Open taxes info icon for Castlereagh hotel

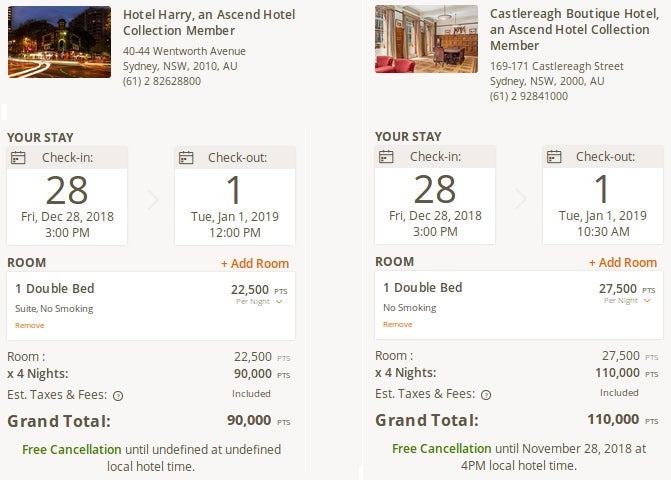tap(486, 395)
